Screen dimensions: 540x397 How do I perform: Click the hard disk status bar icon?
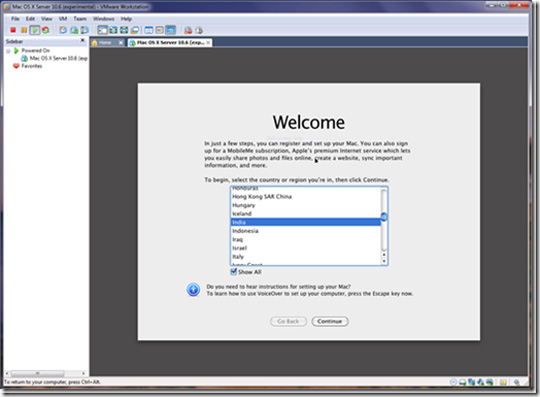coord(463,382)
